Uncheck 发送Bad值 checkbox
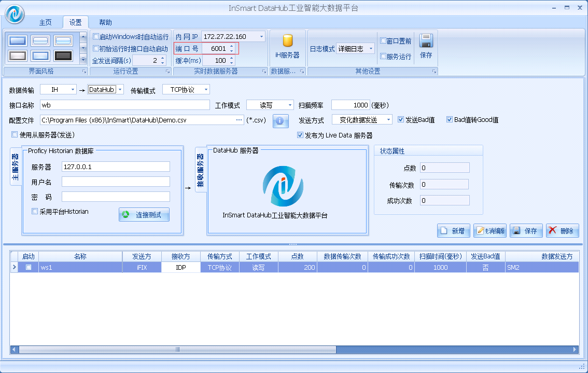The image size is (588, 373). pyautogui.click(x=400, y=120)
